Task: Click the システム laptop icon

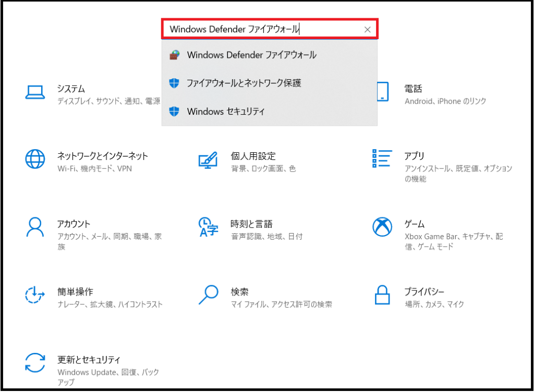Action: pos(35,92)
